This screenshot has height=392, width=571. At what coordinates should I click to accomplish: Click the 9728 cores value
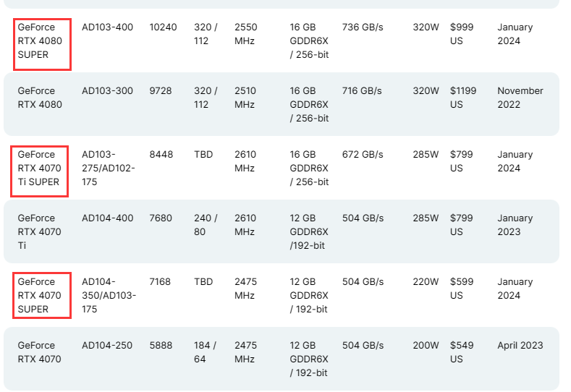[x=161, y=91]
